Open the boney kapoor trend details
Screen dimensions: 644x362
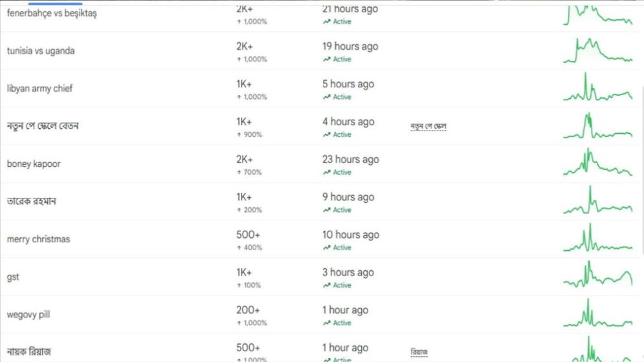34,164
